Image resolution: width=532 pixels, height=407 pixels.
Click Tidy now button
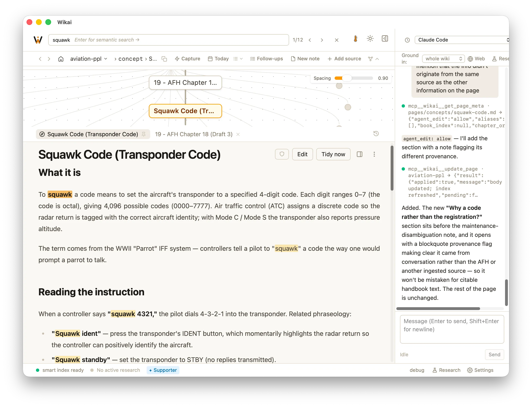pos(333,154)
